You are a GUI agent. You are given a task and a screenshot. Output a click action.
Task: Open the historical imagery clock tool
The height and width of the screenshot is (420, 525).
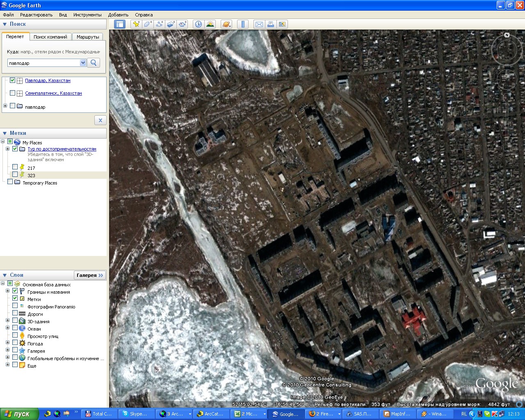(x=199, y=24)
